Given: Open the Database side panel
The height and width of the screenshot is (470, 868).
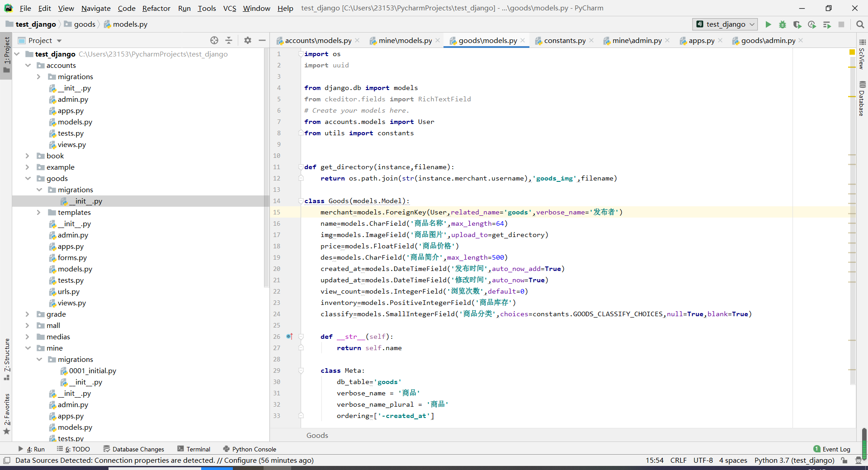Looking at the screenshot, I should pos(862,99).
